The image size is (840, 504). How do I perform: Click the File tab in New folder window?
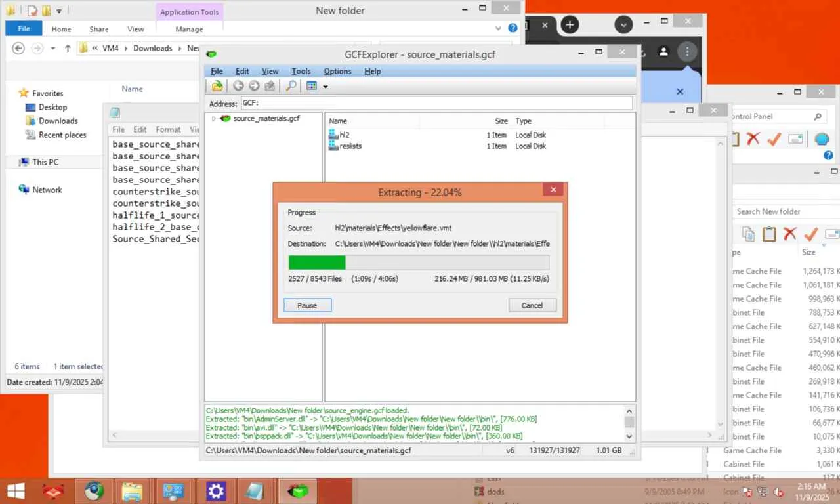[x=24, y=29]
